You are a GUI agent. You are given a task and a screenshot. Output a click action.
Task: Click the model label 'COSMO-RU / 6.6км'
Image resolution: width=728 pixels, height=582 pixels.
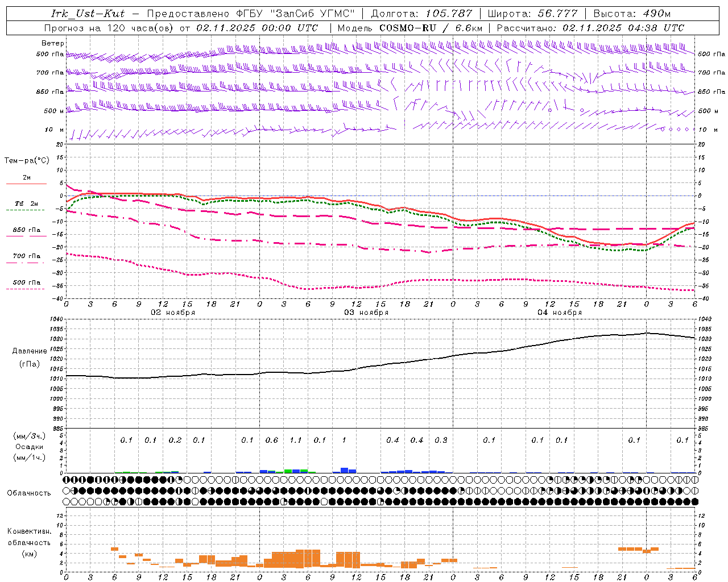pos(431,28)
